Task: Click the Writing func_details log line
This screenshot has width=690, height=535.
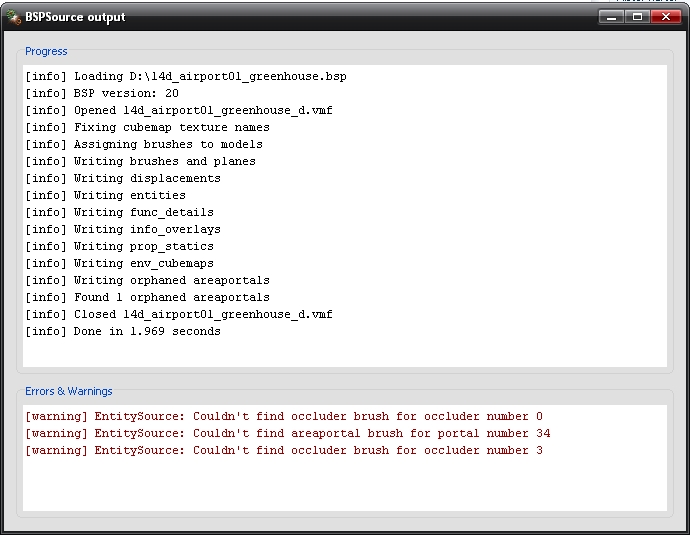Action: [119, 213]
